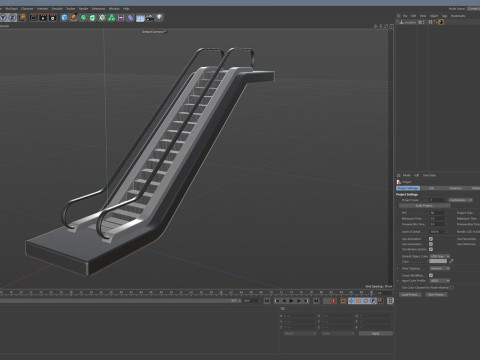This screenshot has height=360, width=480.
Task: Open the film-strip project timing icon
Action: pyautogui.click(x=390, y=301)
